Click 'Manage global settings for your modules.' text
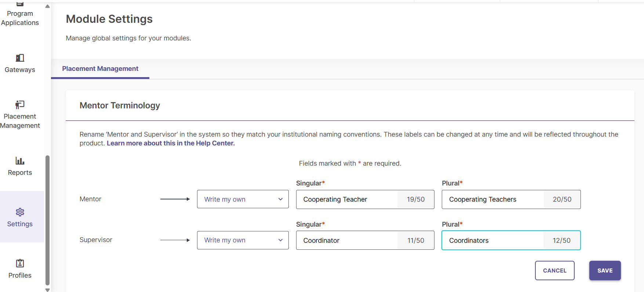644x292 pixels. coord(128,38)
